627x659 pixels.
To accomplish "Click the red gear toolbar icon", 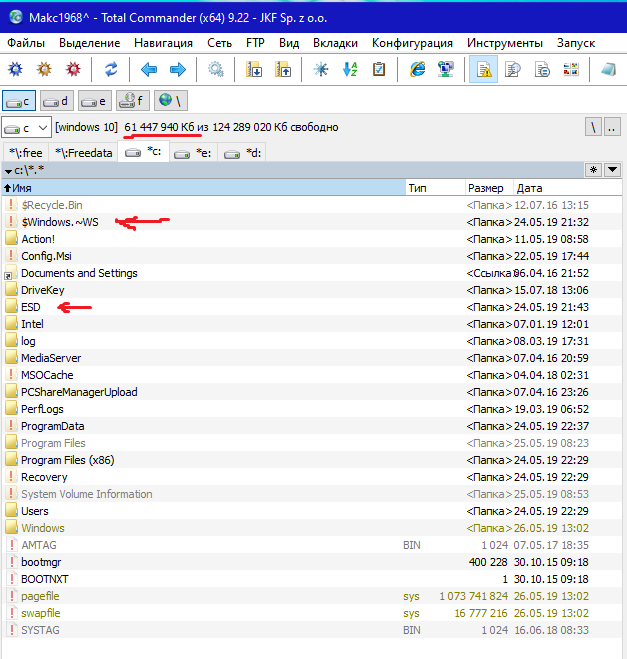I will pos(73,69).
